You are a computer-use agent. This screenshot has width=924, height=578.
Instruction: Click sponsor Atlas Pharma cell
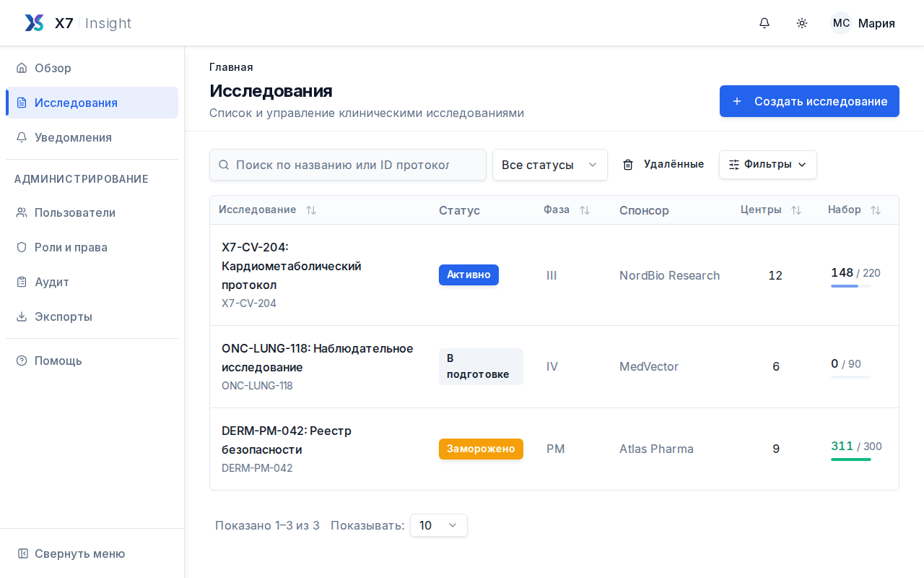(x=656, y=449)
